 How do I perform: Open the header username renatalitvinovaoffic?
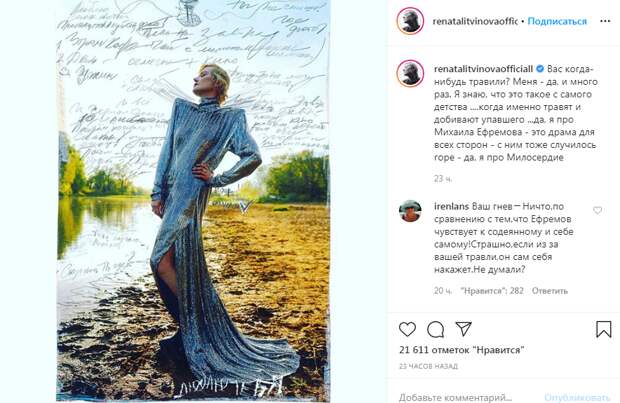(x=475, y=21)
